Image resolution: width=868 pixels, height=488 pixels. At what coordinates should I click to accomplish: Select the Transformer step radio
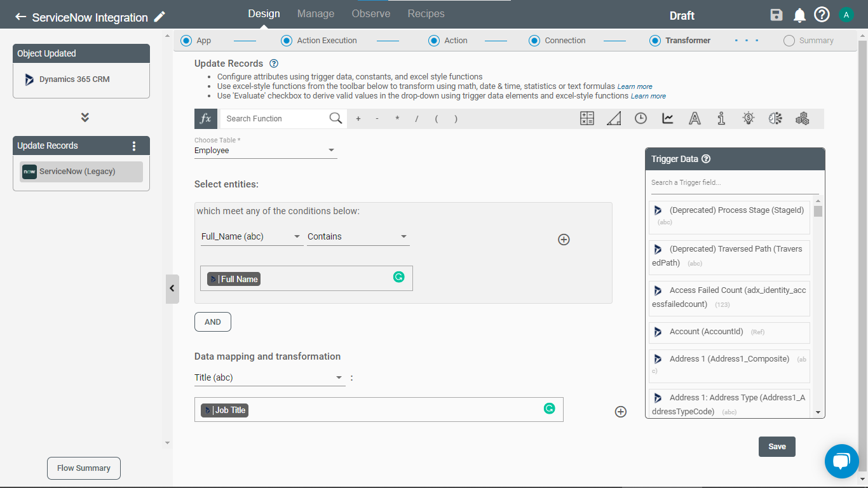pyautogui.click(x=655, y=41)
